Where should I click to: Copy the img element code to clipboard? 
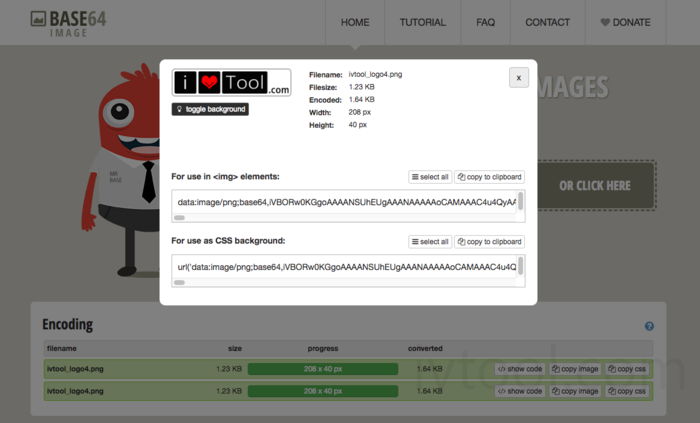point(490,177)
